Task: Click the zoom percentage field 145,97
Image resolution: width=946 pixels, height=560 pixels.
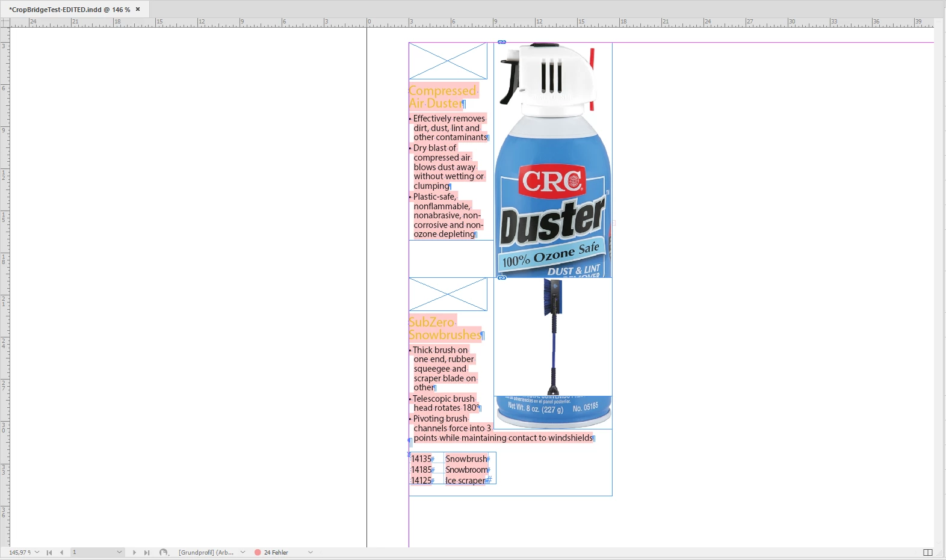Action: click(x=19, y=552)
